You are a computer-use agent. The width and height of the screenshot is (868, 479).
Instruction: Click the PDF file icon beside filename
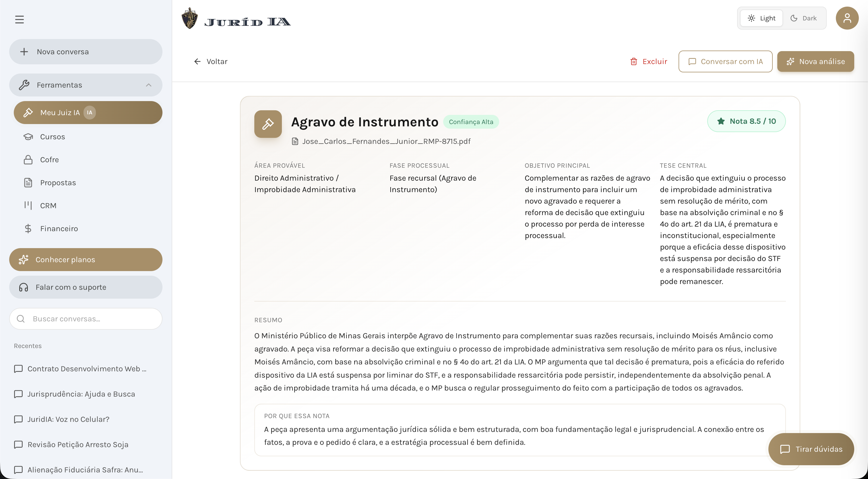(x=295, y=141)
